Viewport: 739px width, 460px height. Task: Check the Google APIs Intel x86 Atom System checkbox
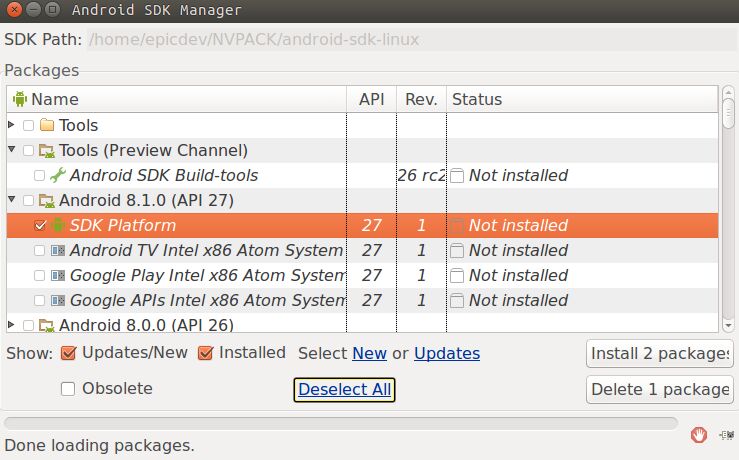(x=40, y=300)
